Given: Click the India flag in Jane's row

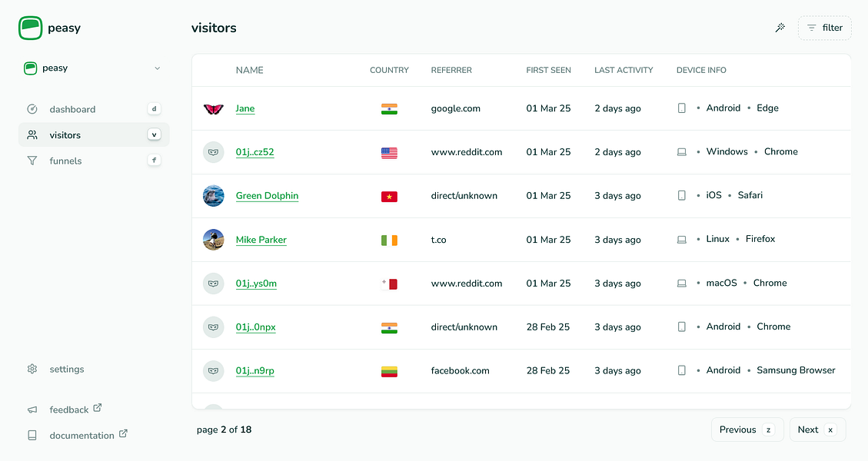Looking at the screenshot, I should click(389, 109).
